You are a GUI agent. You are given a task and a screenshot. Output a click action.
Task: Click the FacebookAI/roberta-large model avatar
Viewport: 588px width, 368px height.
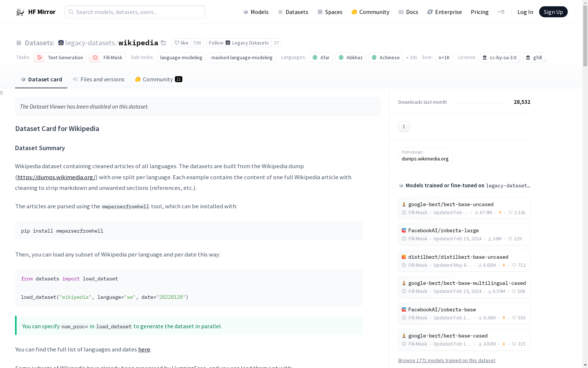[404, 230]
